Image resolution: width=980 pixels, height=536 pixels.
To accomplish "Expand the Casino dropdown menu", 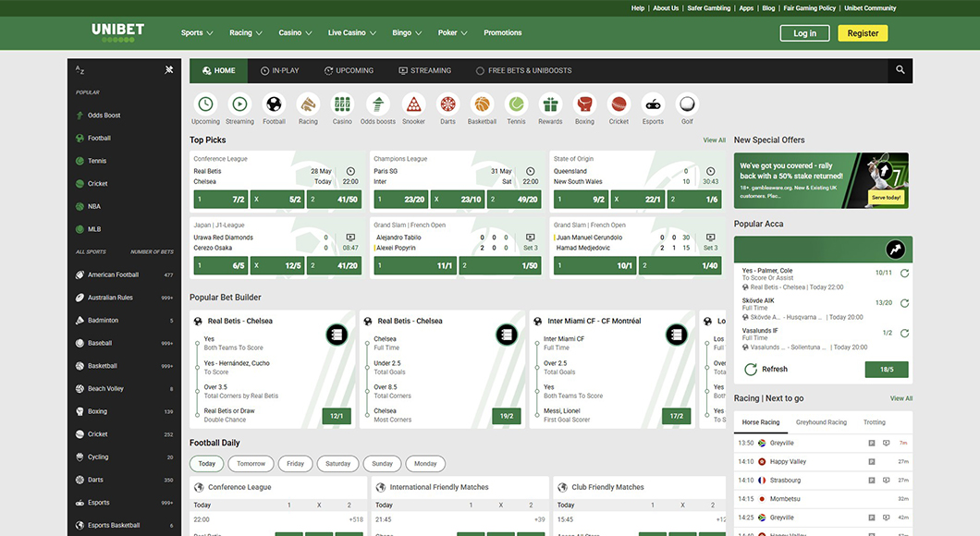I will (295, 32).
